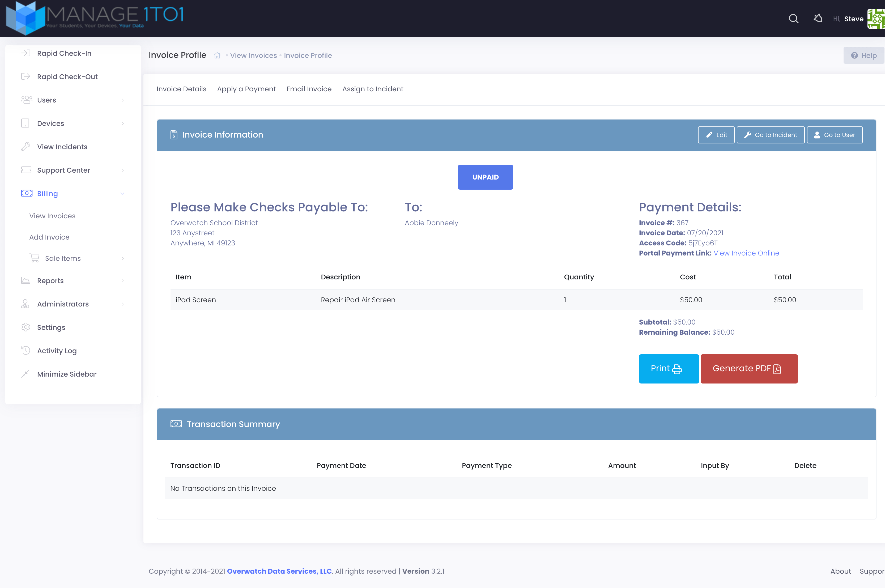Click the person icon on Go to User
The width and height of the screenshot is (885, 588).
click(817, 135)
